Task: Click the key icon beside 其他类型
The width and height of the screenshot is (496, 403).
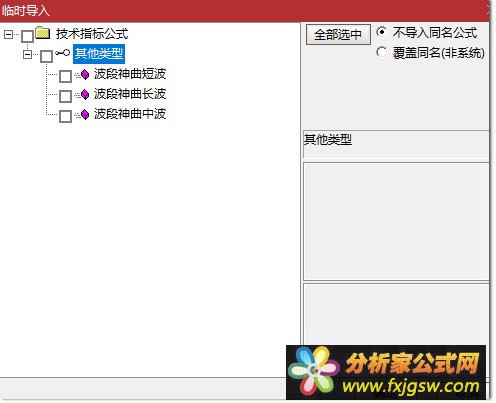Action: pyautogui.click(x=62, y=53)
